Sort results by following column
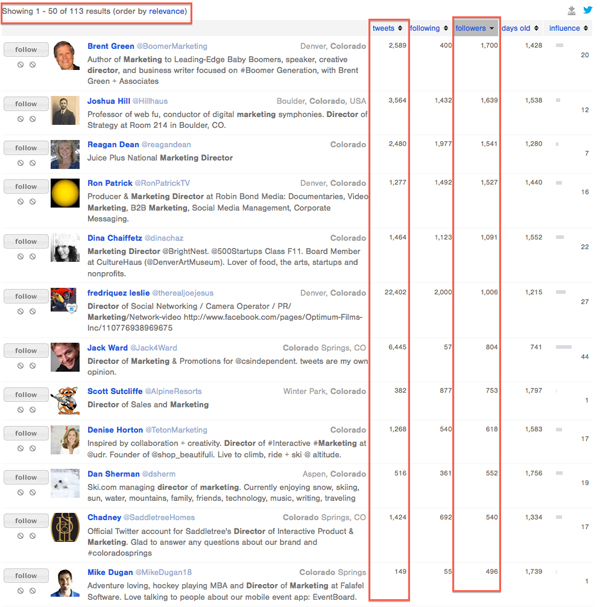The width and height of the screenshot is (600, 607). tap(429, 28)
